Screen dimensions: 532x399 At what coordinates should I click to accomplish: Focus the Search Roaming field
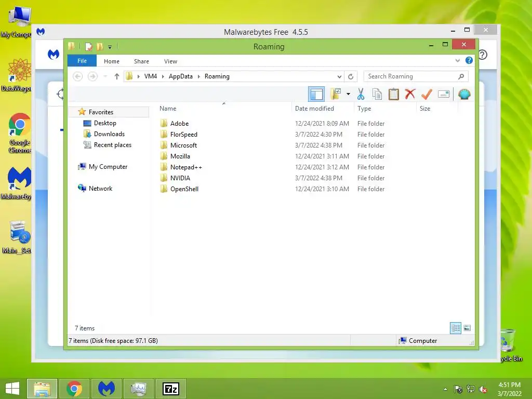[x=416, y=76]
